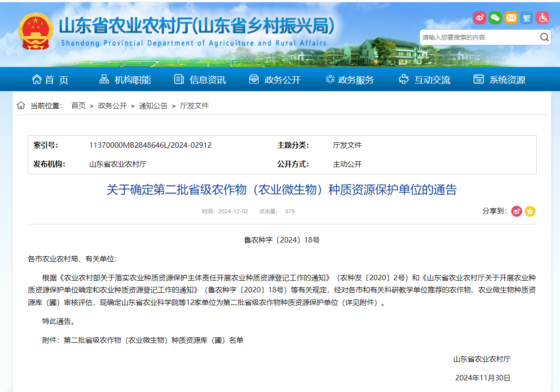Screen dimensions: 560x392
Task: Select 信息资讯 in the navigation bar
Action: 200,80
